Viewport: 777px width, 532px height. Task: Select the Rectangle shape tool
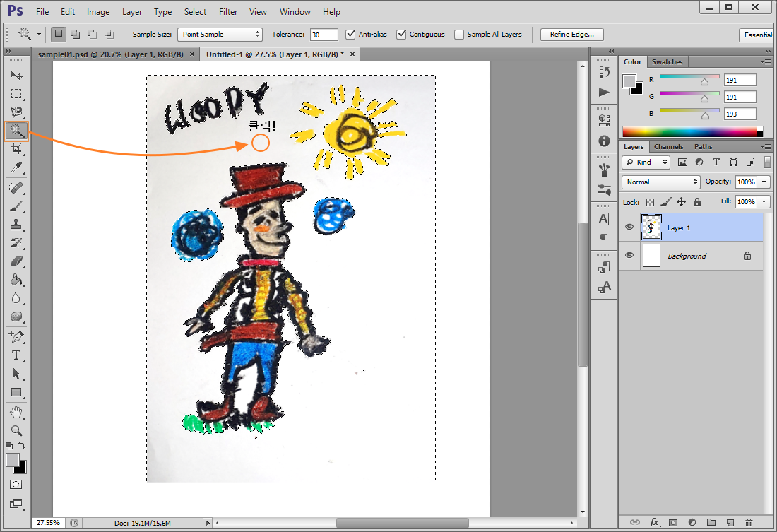tap(16, 392)
